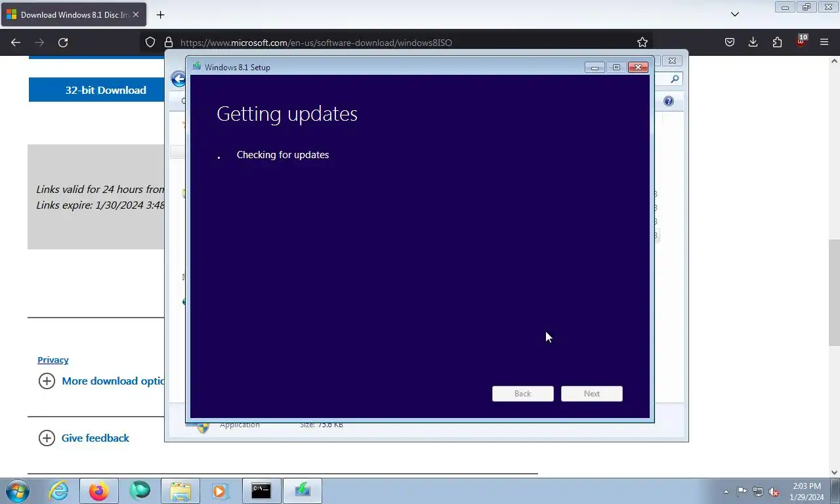The height and width of the screenshot is (504, 840).
Task: Select the Download Windows 8.1 Disc Image tab
Action: pyautogui.click(x=73, y=14)
